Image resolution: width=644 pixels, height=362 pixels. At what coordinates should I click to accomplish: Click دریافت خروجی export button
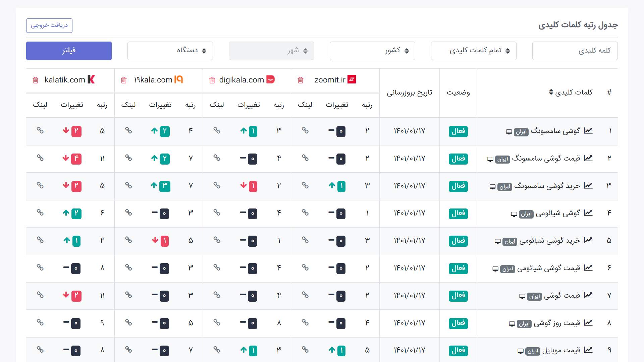point(49,25)
